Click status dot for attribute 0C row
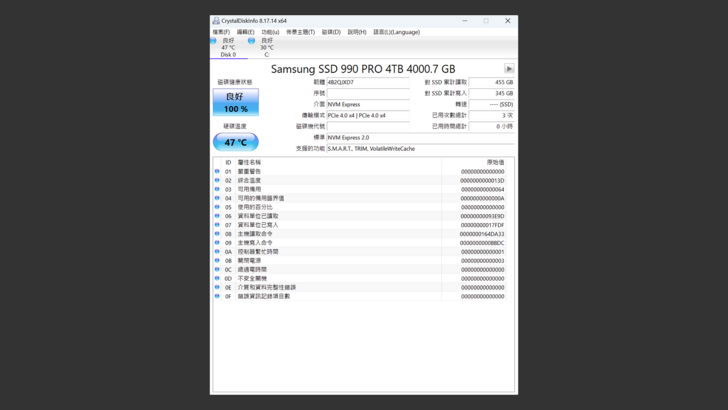 click(x=217, y=269)
